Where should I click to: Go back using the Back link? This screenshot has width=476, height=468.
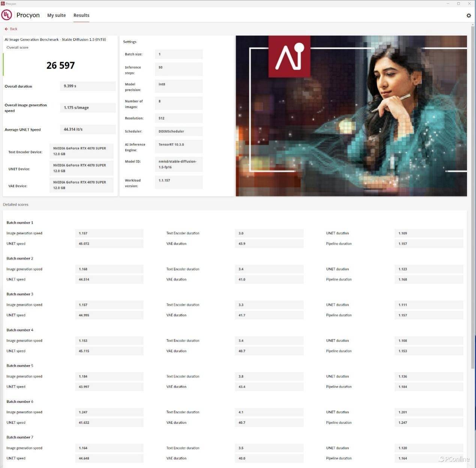pyautogui.click(x=14, y=29)
